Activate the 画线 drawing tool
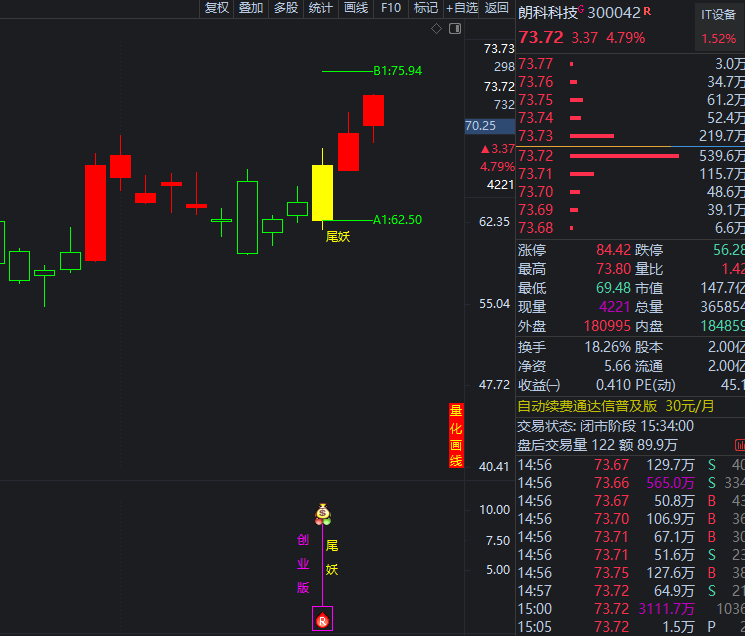Screen dimensions: 745x636 click(356, 8)
